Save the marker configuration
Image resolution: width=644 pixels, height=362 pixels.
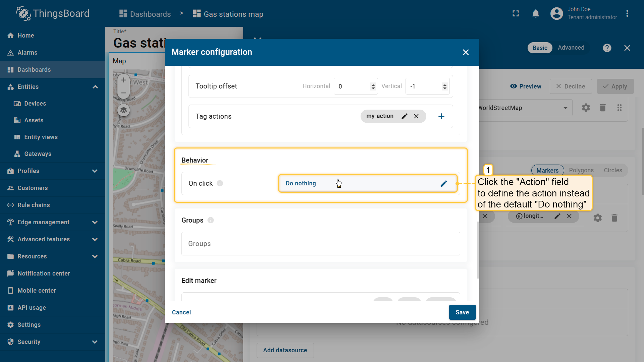(x=462, y=312)
